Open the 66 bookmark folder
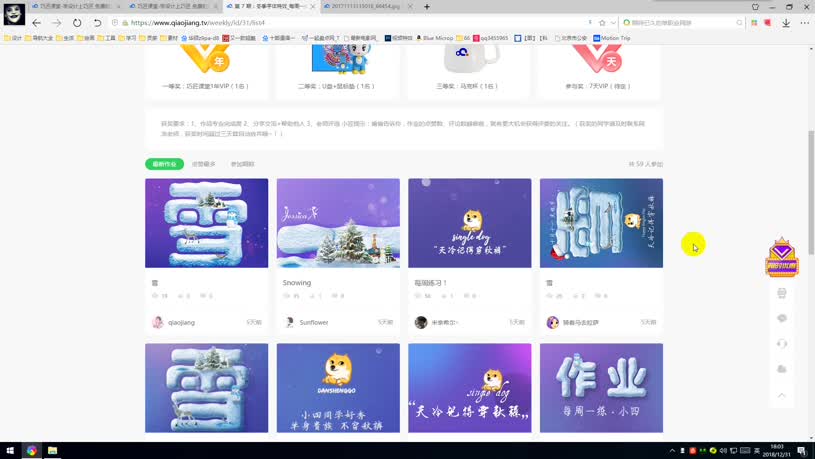 [x=463, y=38]
